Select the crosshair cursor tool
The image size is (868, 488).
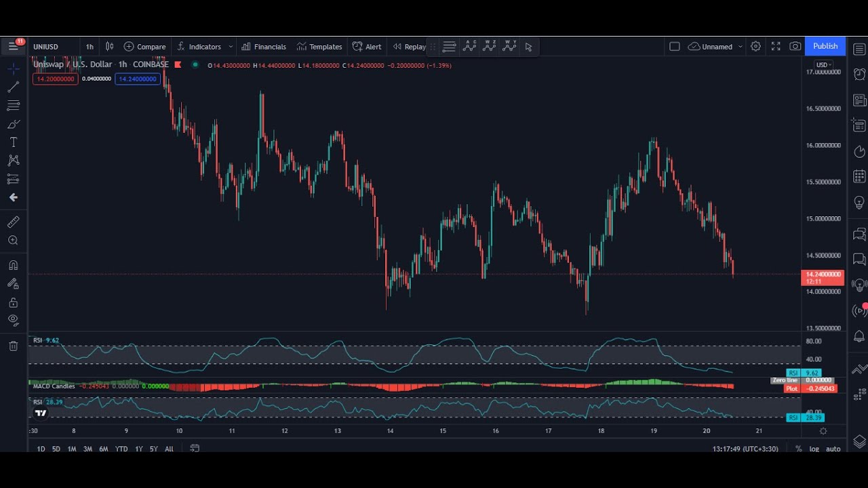[x=13, y=69]
